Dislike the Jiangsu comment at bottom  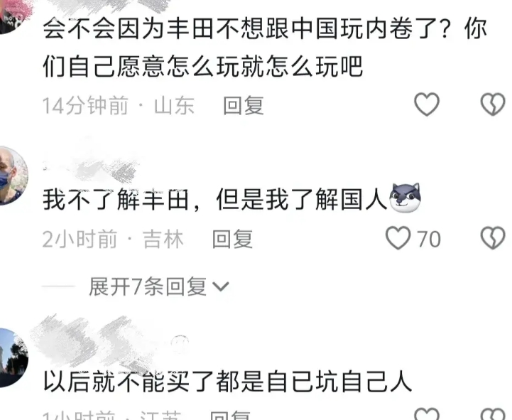pyautogui.click(x=493, y=414)
